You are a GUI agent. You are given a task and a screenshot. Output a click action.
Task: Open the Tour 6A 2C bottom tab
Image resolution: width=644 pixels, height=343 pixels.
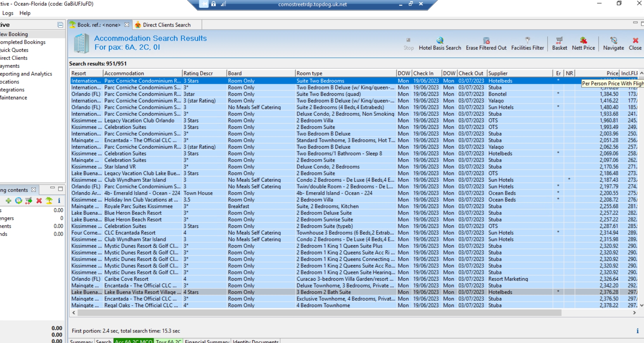(x=169, y=341)
